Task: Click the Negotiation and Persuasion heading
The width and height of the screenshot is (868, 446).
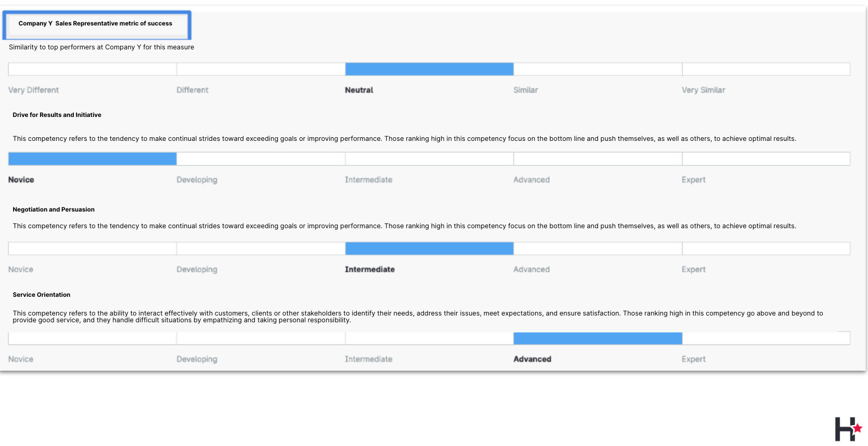Action: point(54,209)
